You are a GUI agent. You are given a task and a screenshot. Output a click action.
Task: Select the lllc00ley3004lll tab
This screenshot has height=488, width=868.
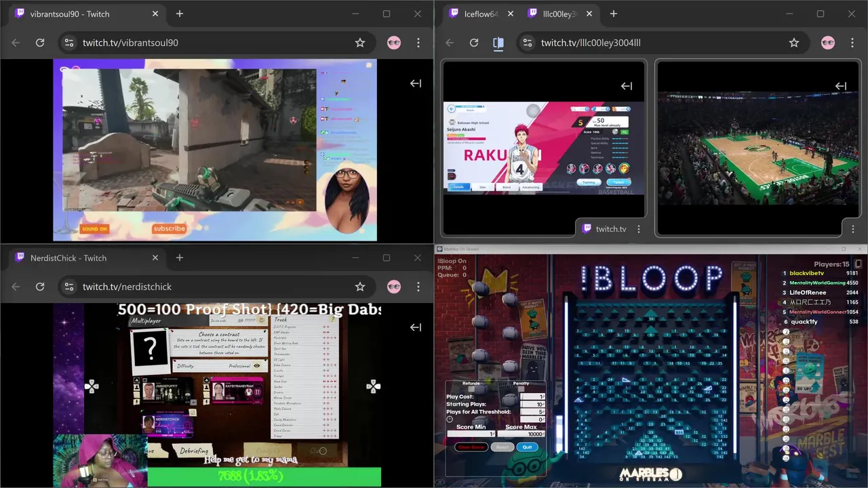coord(560,14)
